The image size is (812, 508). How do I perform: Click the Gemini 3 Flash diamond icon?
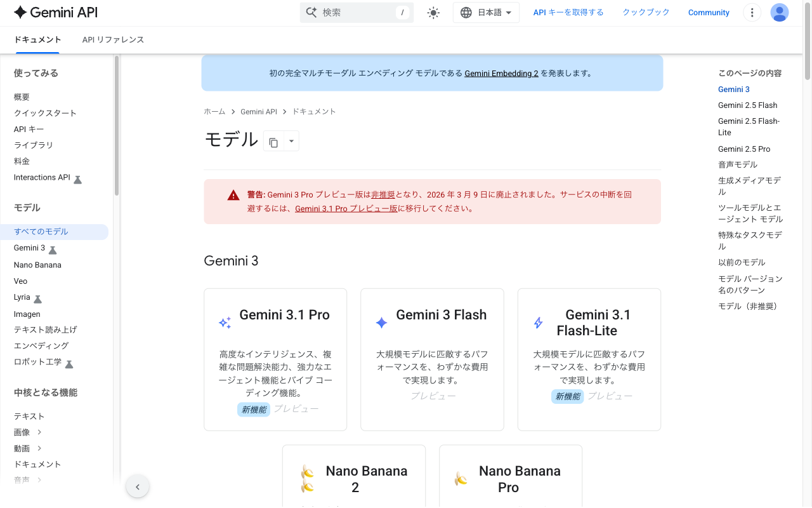(x=381, y=323)
